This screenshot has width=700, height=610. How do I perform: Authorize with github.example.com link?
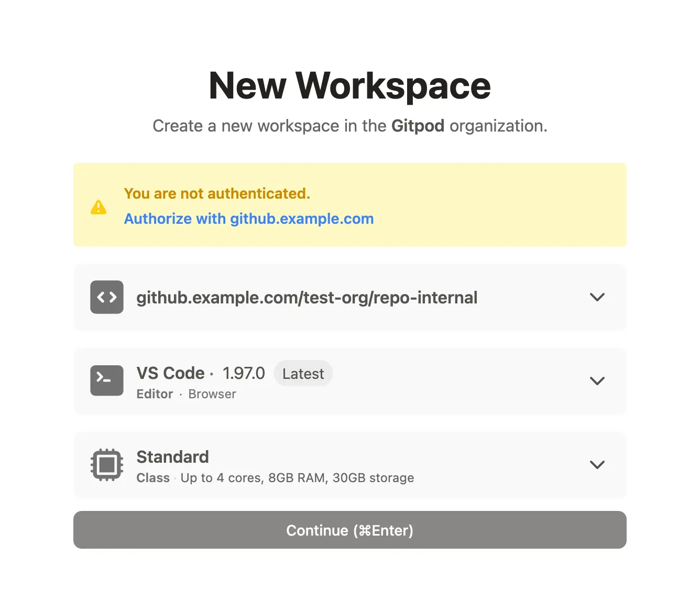tap(249, 219)
